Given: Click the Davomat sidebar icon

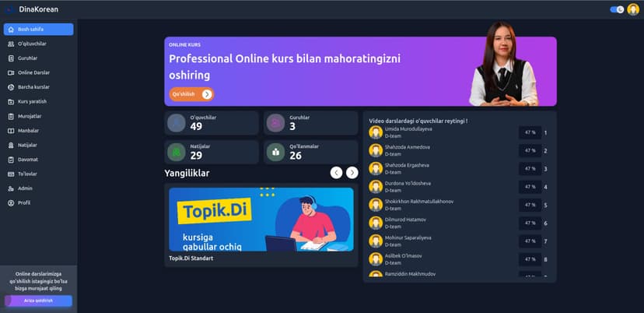Looking at the screenshot, I should coord(11,160).
